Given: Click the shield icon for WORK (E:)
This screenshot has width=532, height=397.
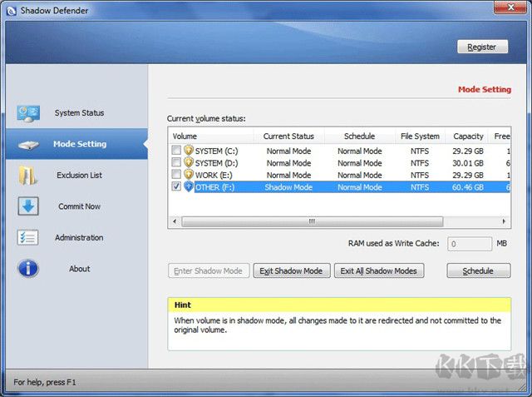Looking at the screenshot, I should (x=189, y=175).
